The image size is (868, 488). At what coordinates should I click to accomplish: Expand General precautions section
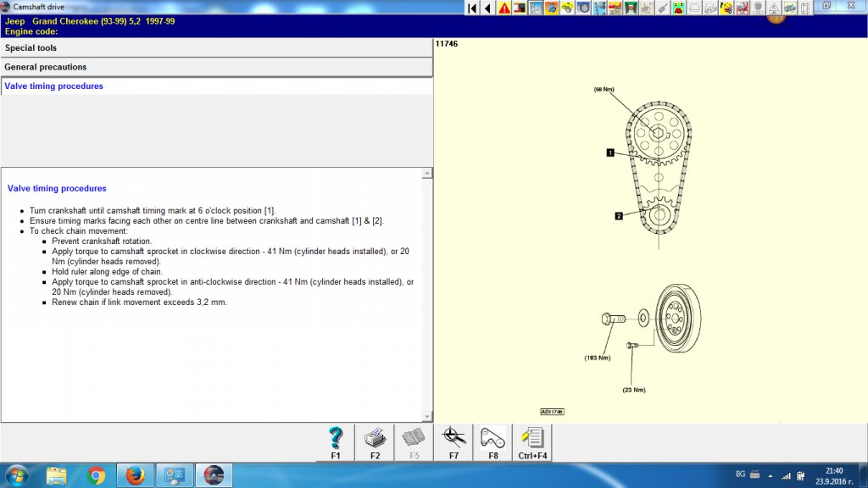[x=46, y=67]
